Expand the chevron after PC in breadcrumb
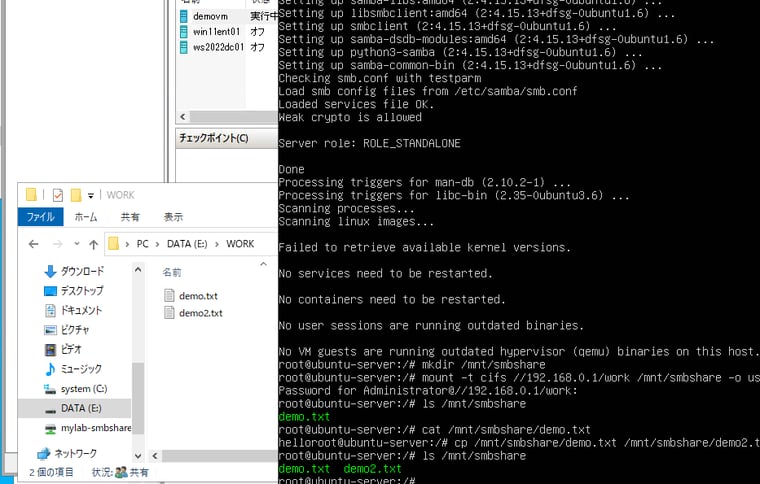The image size is (760, 484). 158,244
